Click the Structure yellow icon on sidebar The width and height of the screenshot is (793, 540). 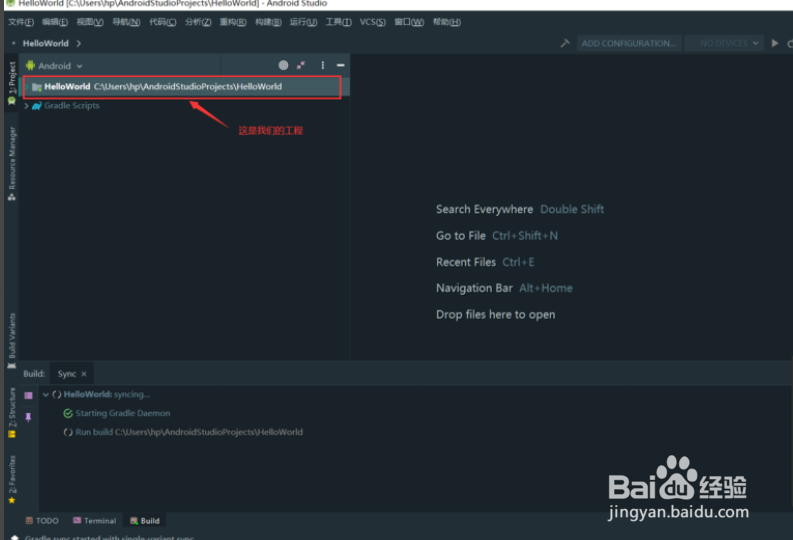[x=12, y=434]
